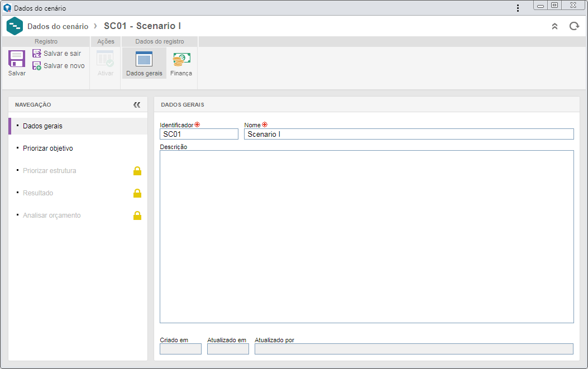Open the Dados gerais ribbon button
Screen dimensions: 588x369
tap(145, 63)
